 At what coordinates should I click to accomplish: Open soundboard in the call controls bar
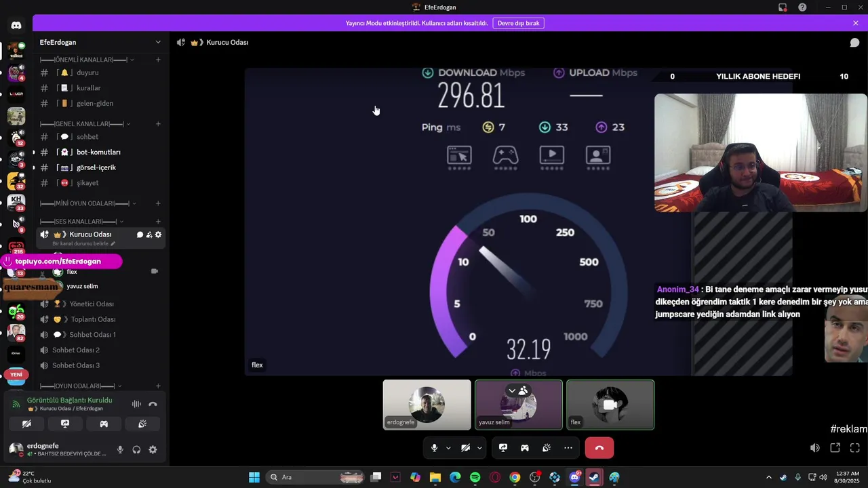coord(547,448)
